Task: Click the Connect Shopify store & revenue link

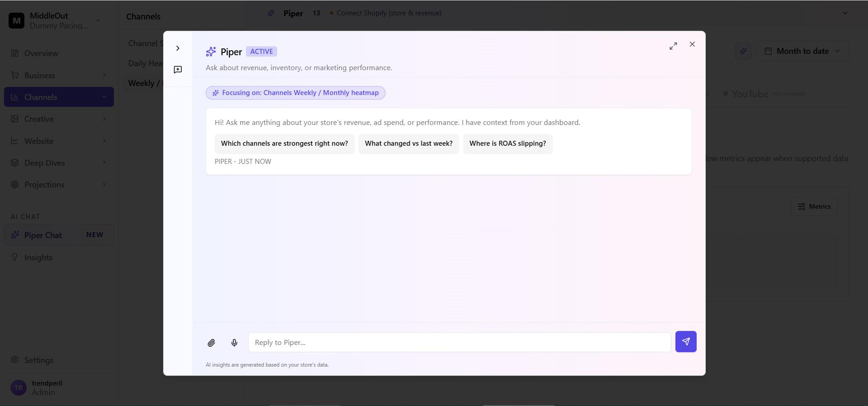Action: click(x=389, y=13)
